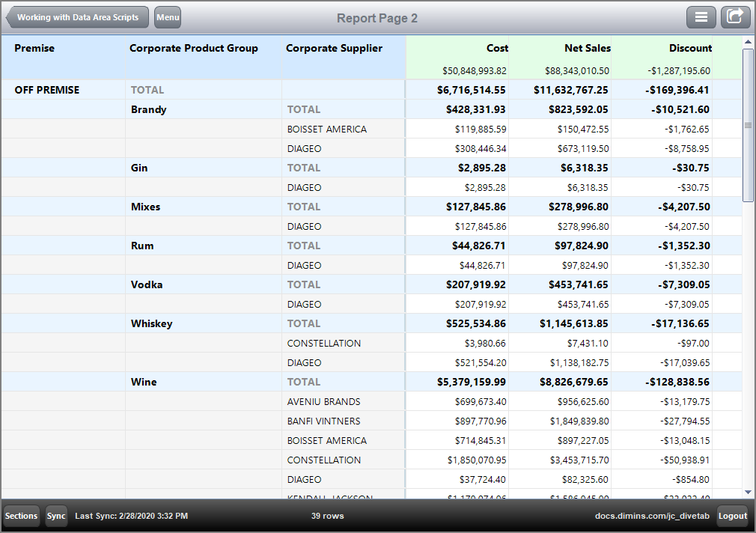Select the Corporate Supplier column header
756x533 pixels.
coord(334,48)
